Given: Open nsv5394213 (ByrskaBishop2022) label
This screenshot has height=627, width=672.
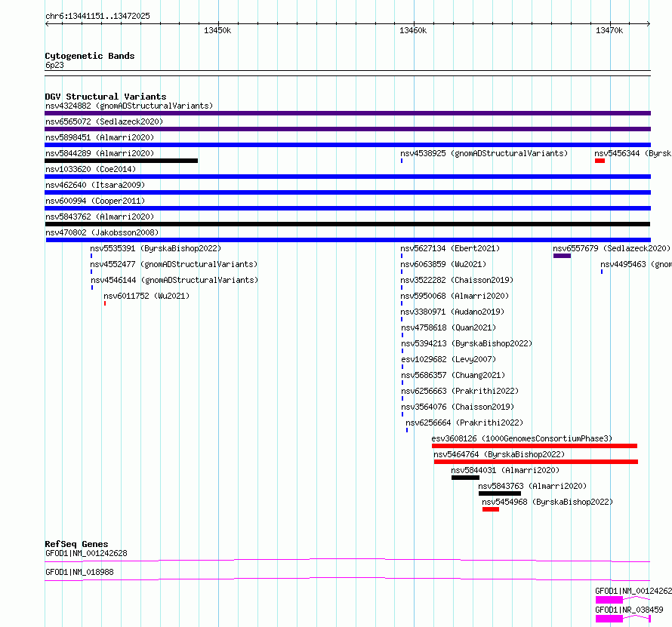Looking at the screenshot, I should [x=467, y=343].
